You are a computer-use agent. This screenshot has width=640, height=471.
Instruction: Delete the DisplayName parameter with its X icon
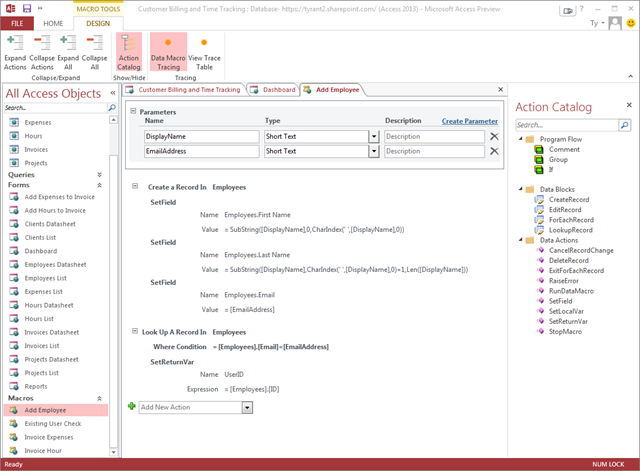coord(494,136)
